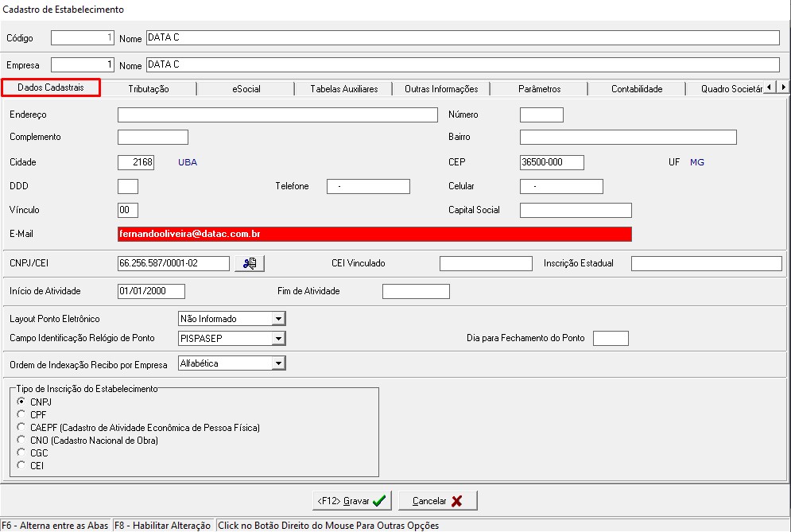Click the CEP field 36500-000
Image resolution: width=791 pixels, height=532 pixels.
[552, 162]
